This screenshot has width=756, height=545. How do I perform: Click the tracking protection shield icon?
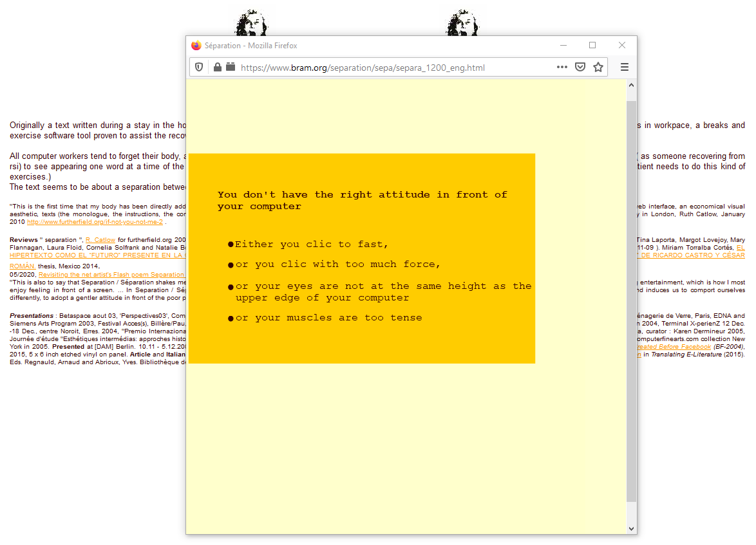[199, 67]
